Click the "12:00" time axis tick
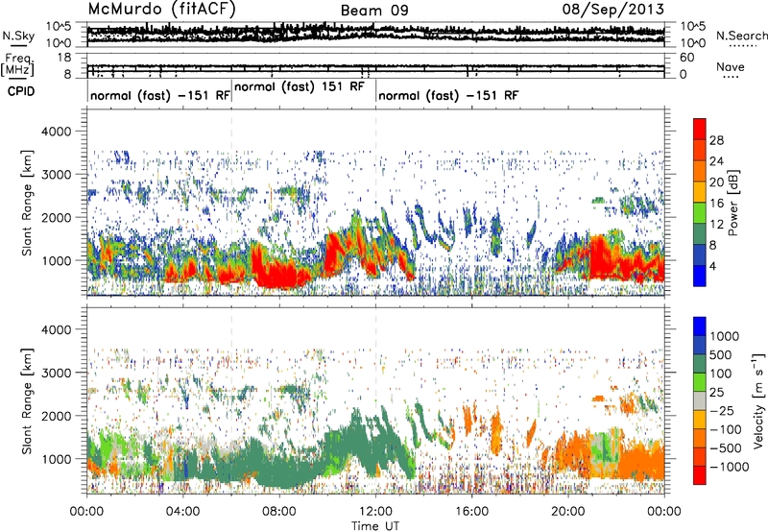 (375, 512)
